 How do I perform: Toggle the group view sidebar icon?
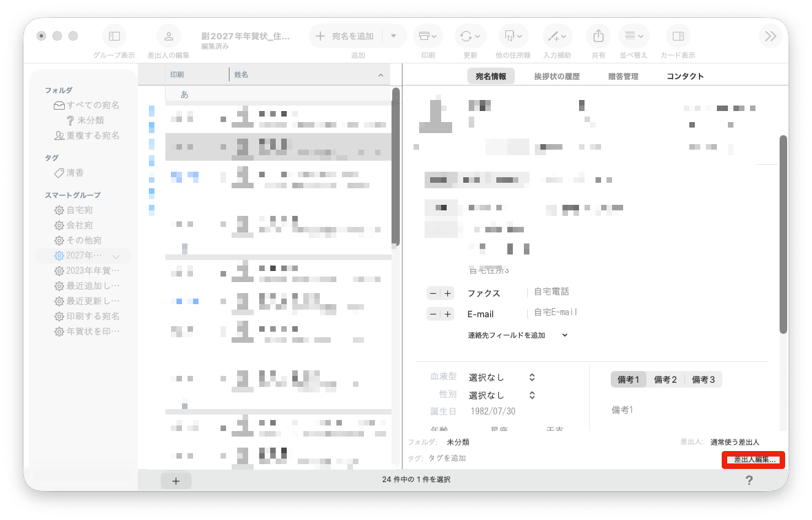[114, 37]
